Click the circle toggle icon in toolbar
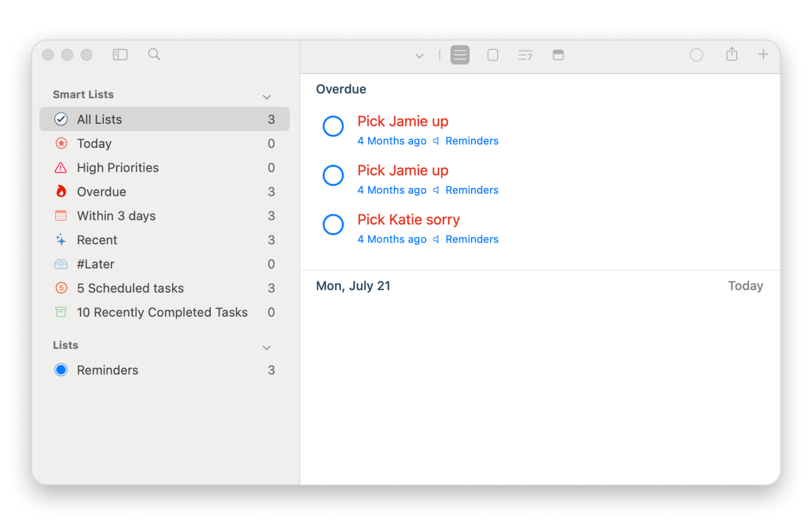 tap(696, 55)
